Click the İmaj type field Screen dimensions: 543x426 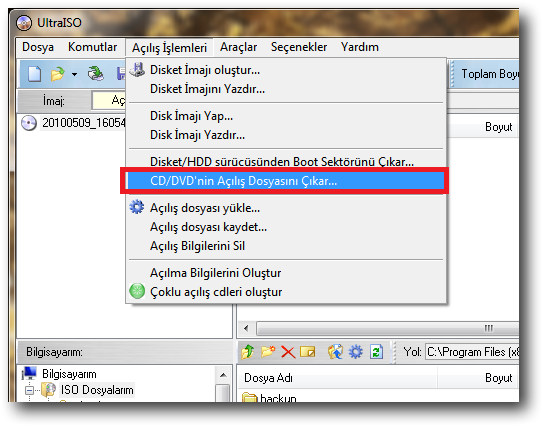[109, 100]
